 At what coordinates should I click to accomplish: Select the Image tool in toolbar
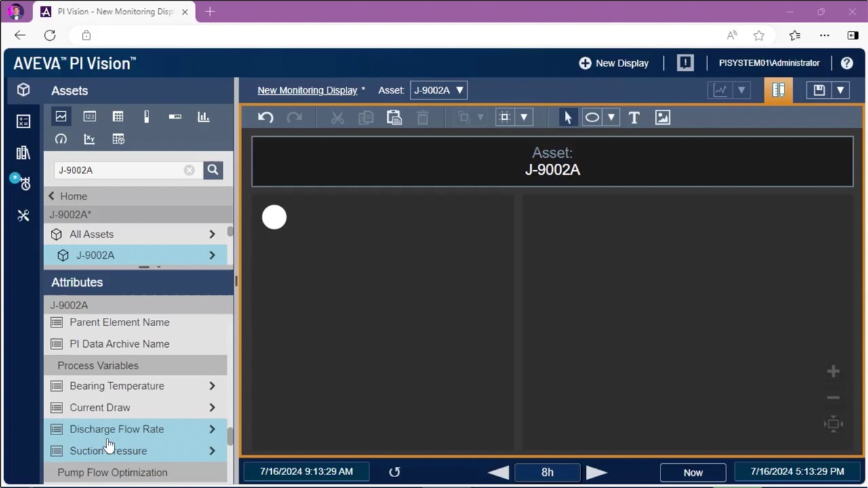(x=663, y=117)
